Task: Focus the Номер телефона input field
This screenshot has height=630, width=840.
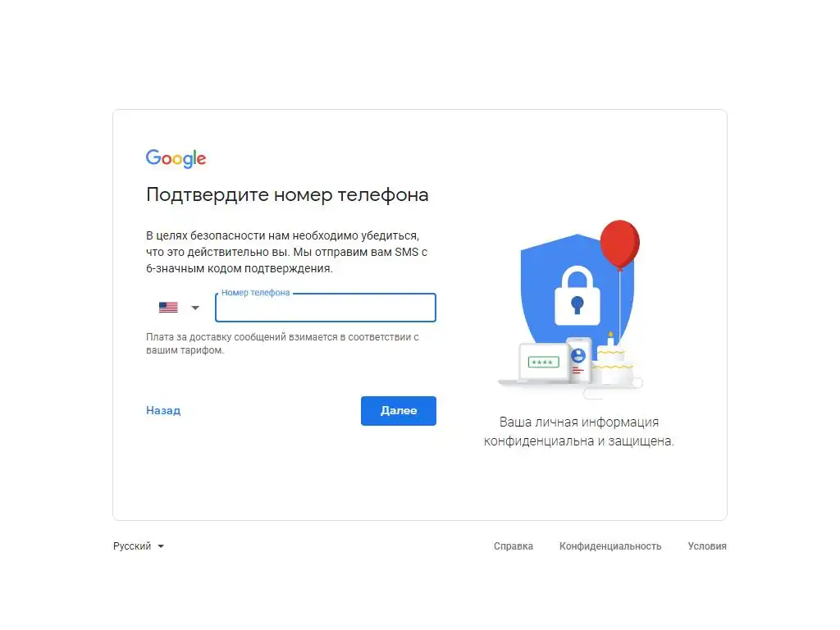Action: coord(326,308)
